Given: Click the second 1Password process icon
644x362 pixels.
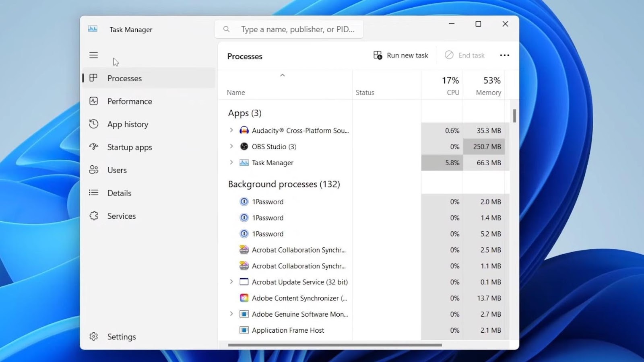Looking at the screenshot, I should click(x=244, y=218).
